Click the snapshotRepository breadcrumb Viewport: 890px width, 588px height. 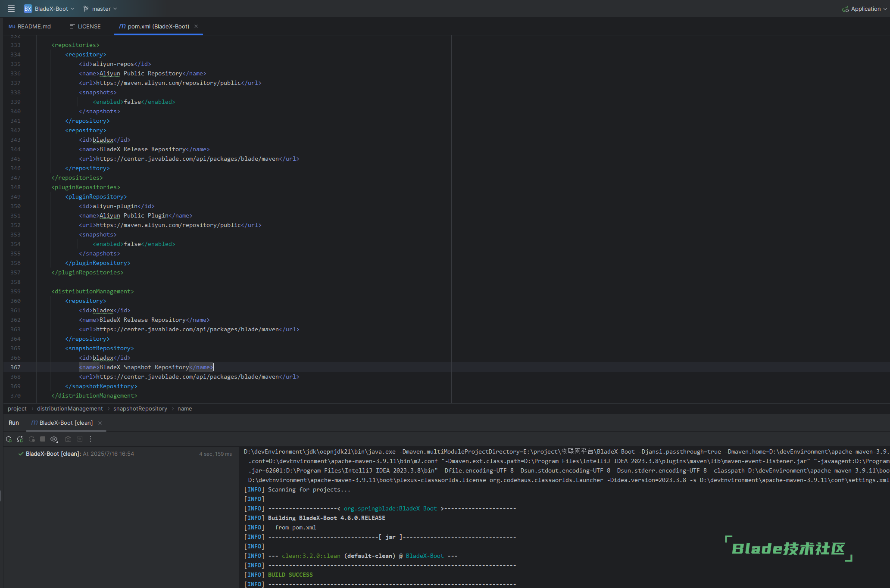point(140,408)
